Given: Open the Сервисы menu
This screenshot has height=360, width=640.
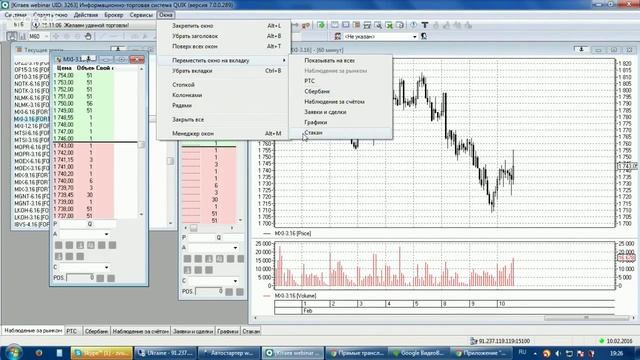Looking at the screenshot, I should point(141,15).
